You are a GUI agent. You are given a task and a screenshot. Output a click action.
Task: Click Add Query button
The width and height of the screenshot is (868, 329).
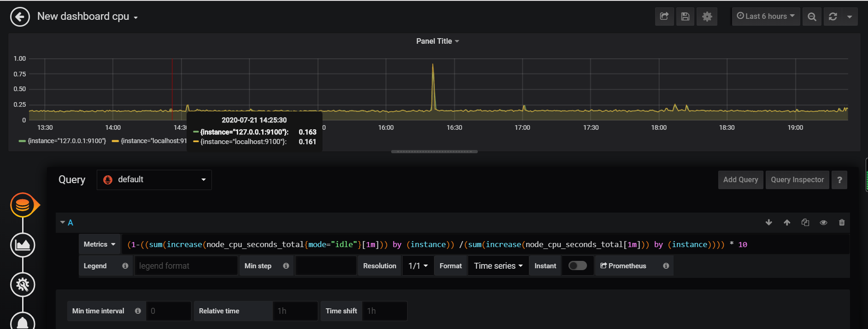740,180
